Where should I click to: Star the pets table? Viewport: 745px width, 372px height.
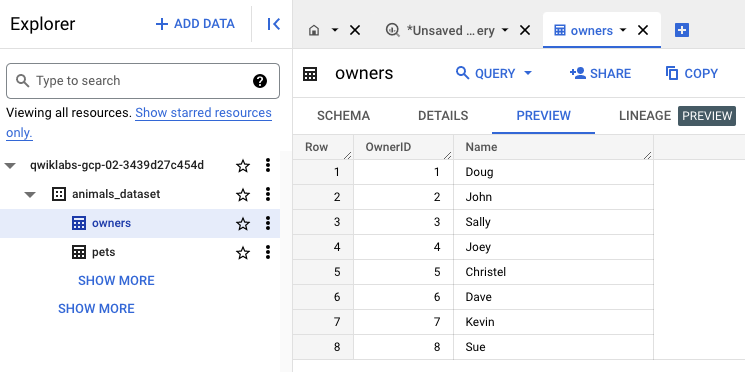(x=243, y=253)
